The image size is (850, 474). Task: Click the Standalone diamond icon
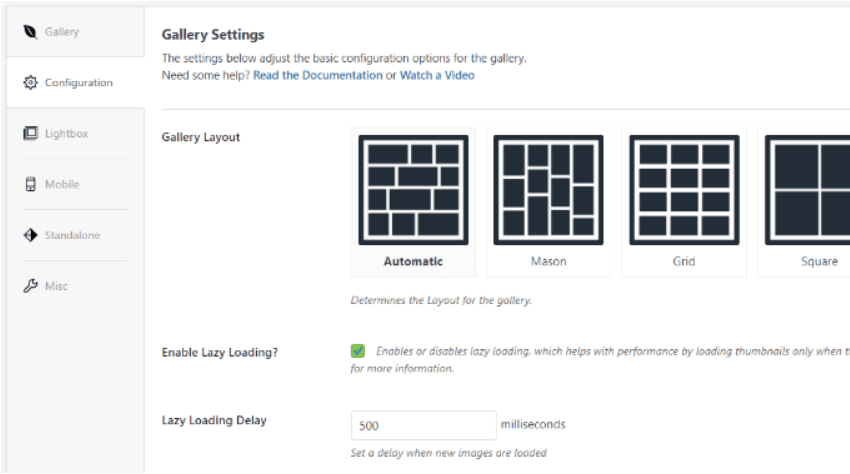coord(30,236)
